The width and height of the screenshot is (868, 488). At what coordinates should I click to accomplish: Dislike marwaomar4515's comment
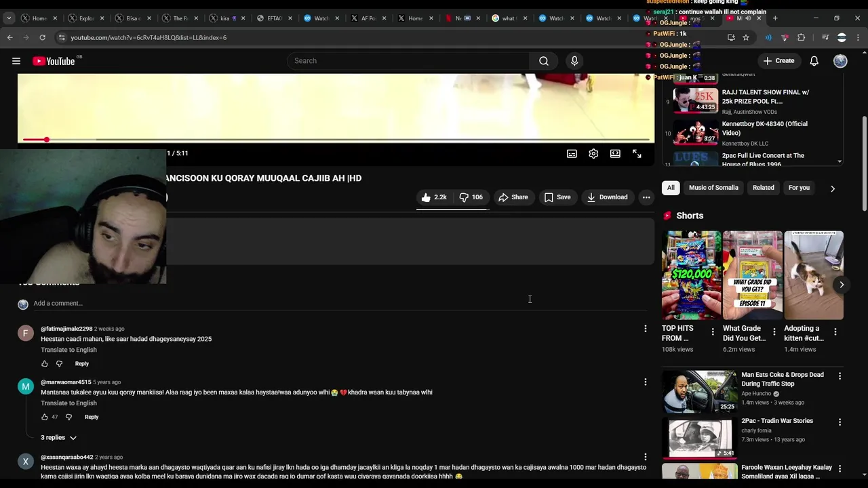click(x=68, y=417)
